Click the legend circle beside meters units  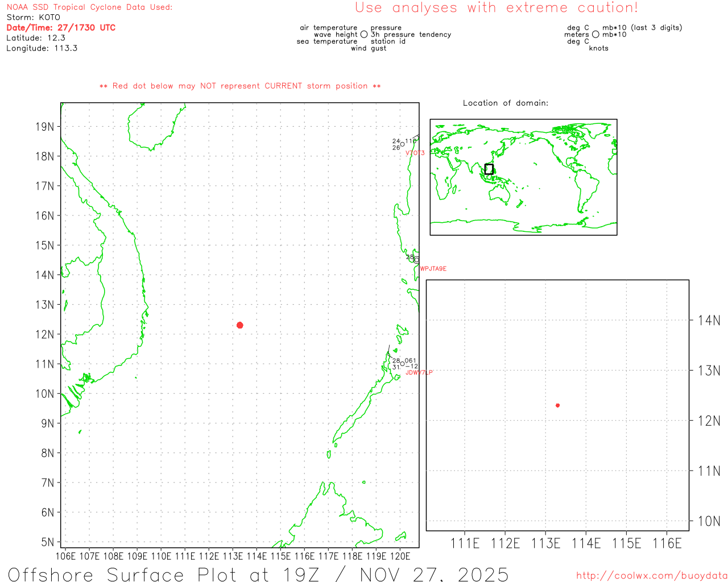(595, 35)
